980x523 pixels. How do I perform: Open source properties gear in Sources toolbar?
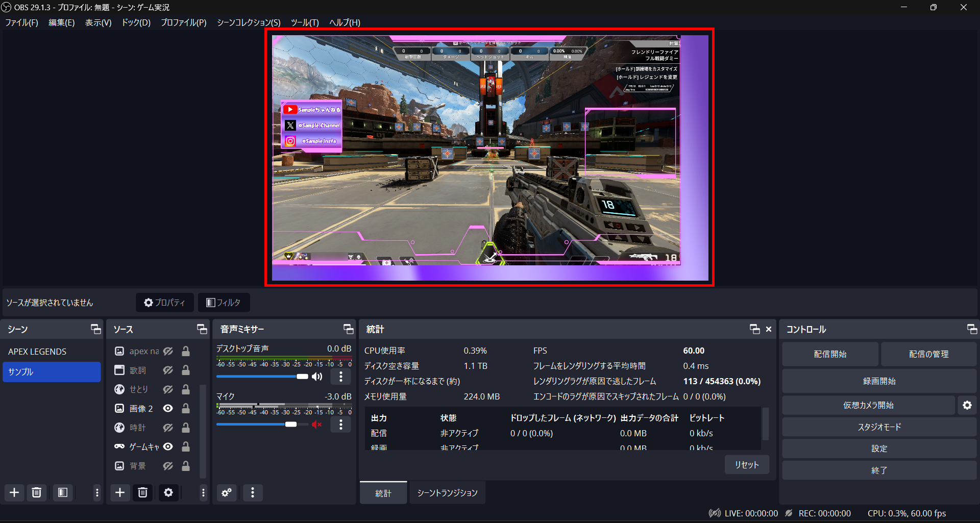168,492
